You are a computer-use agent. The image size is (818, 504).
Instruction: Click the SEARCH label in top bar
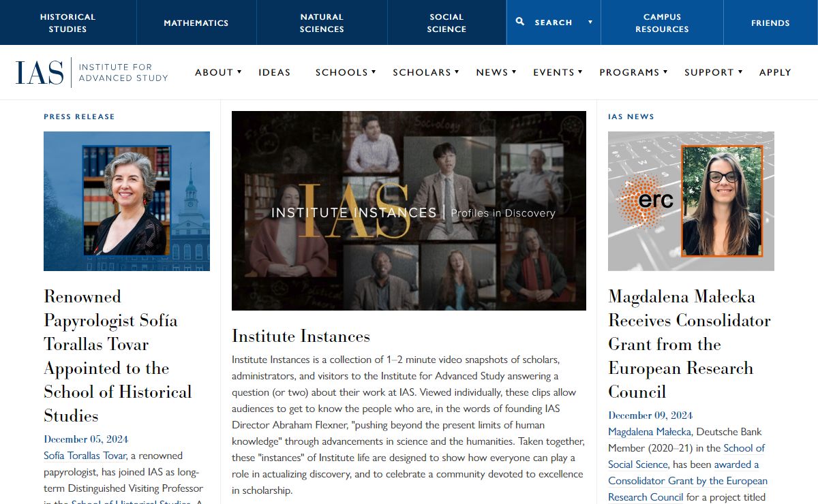[554, 22]
